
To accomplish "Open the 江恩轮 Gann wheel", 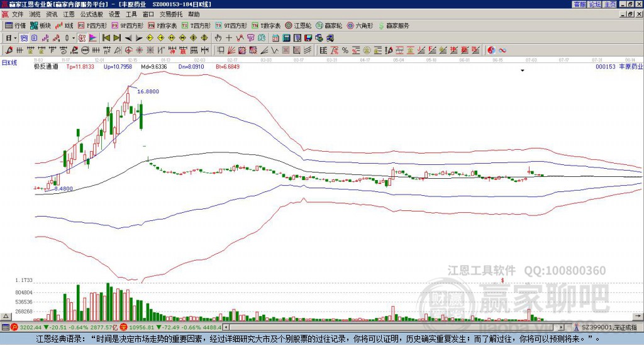I will pyautogui.click(x=299, y=26).
